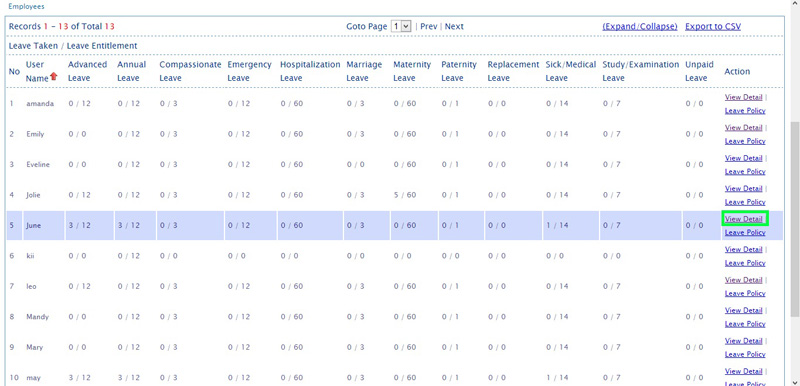800x386 pixels.
Task: Select user name Mary
Action: click(34, 347)
